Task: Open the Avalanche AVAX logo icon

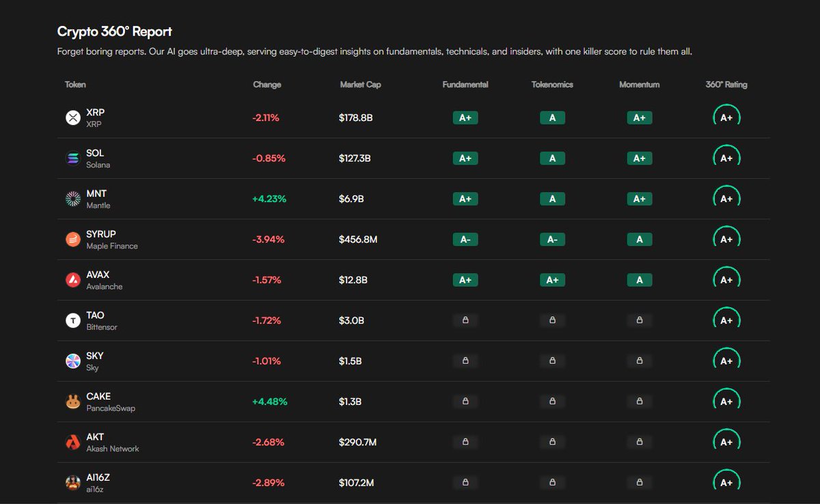Action: point(73,280)
